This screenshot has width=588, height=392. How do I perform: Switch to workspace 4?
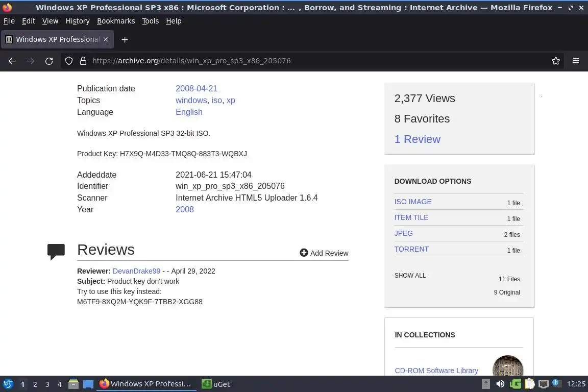click(60, 384)
